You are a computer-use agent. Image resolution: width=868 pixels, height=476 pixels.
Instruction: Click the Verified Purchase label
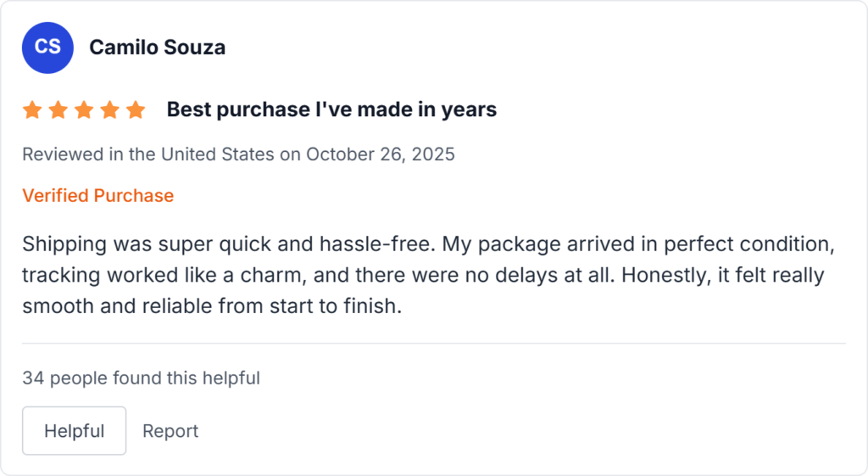97,195
